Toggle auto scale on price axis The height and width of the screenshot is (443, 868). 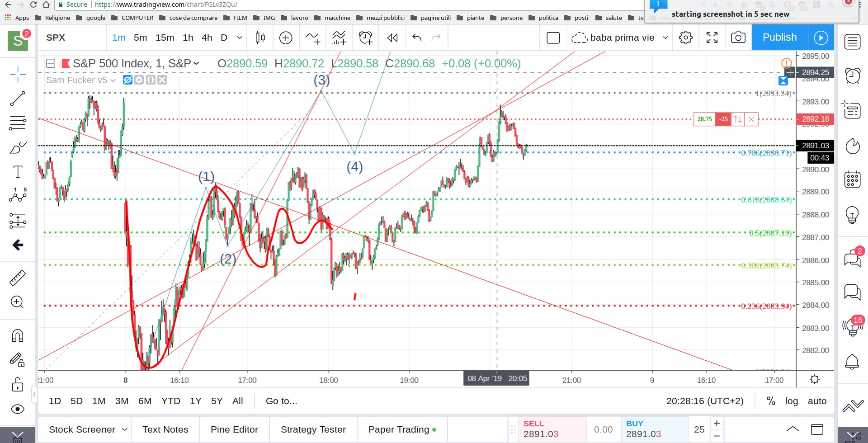pos(817,401)
